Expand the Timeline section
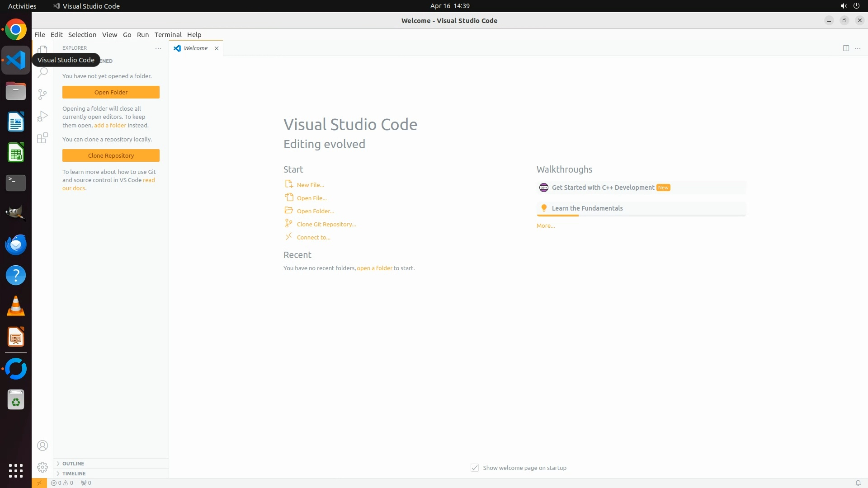This screenshot has width=868, height=488. (74, 474)
